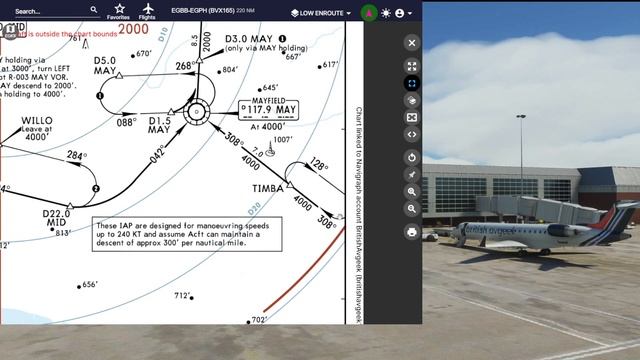Click the fullscreen expand arrows icon

pyautogui.click(x=412, y=67)
